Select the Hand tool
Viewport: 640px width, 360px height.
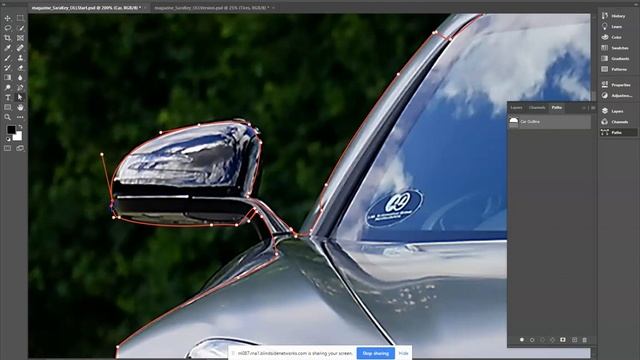(x=20, y=107)
